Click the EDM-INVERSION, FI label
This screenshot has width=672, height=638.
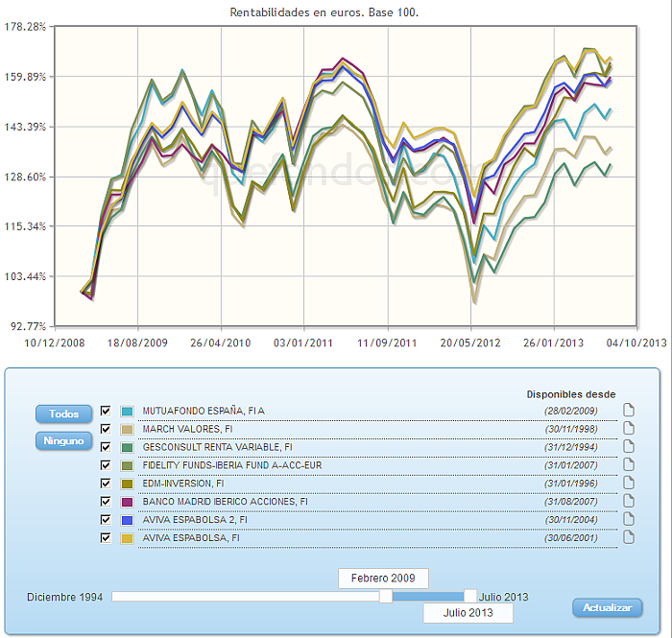tap(183, 484)
